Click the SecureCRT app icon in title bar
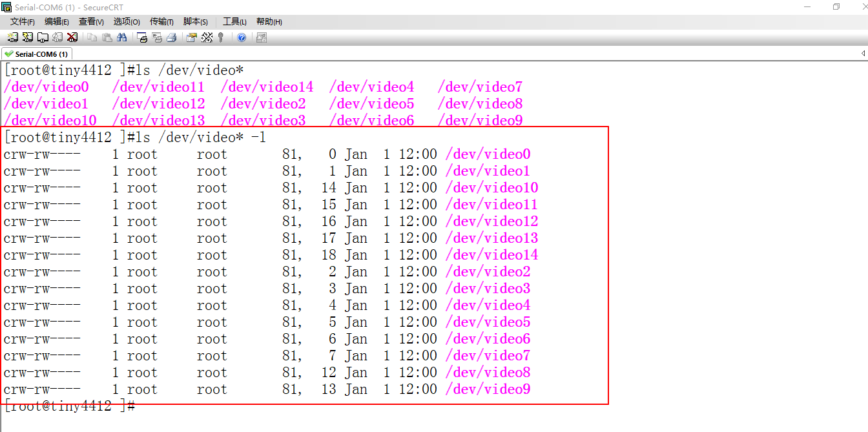Image resolution: width=868 pixels, height=432 pixels. click(7, 6)
